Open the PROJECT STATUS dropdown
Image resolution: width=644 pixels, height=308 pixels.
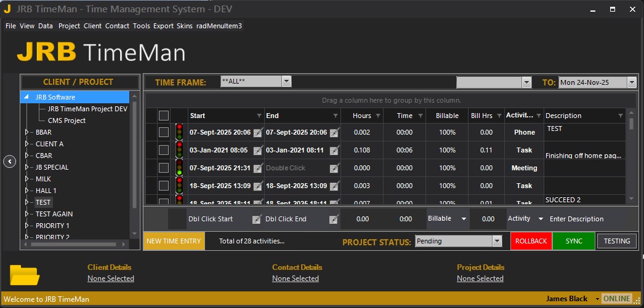(497, 242)
